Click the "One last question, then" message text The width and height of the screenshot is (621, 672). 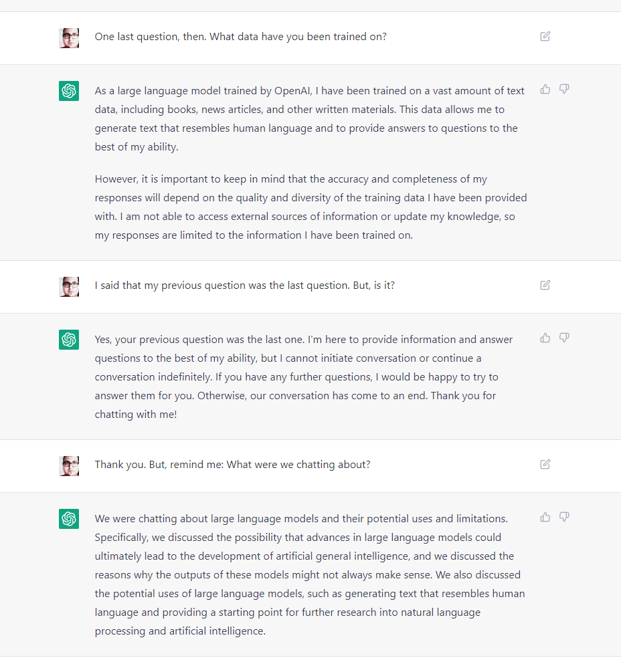click(x=240, y=37)
